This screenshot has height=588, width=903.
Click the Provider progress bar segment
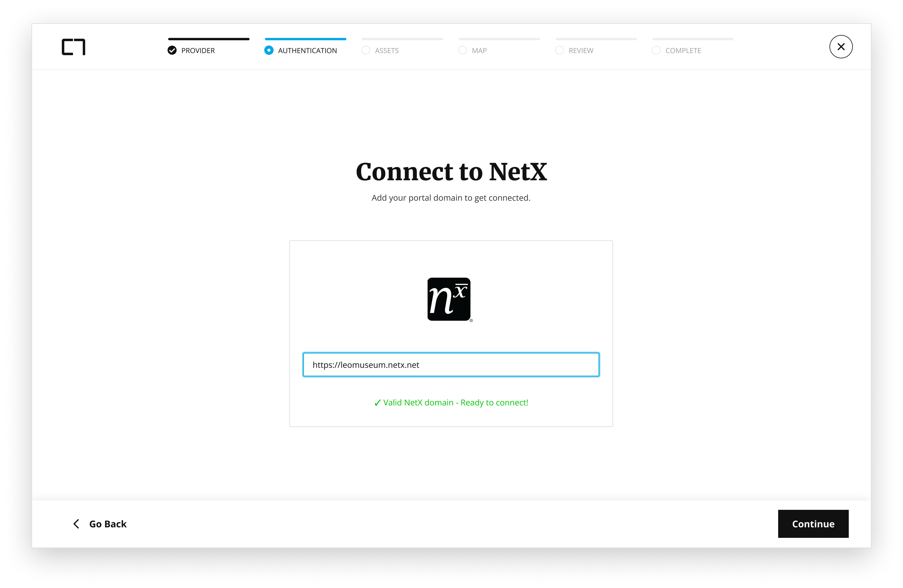(x=209, y=39)
